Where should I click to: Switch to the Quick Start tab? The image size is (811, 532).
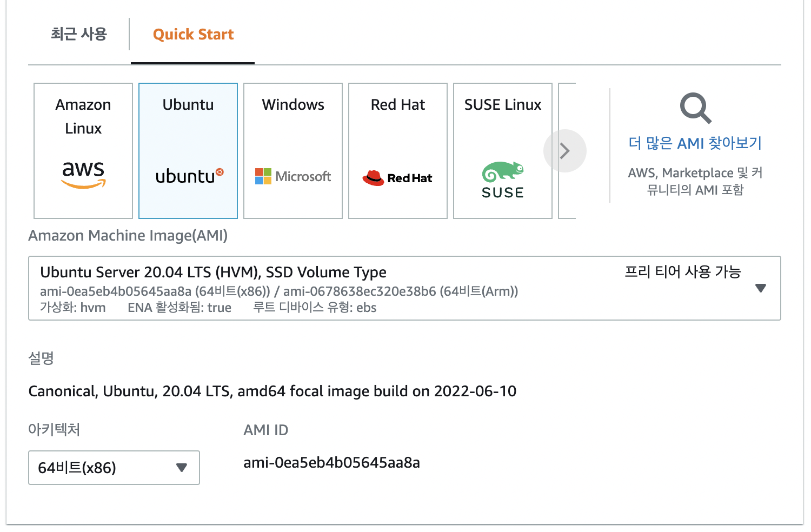coord(193,35)
